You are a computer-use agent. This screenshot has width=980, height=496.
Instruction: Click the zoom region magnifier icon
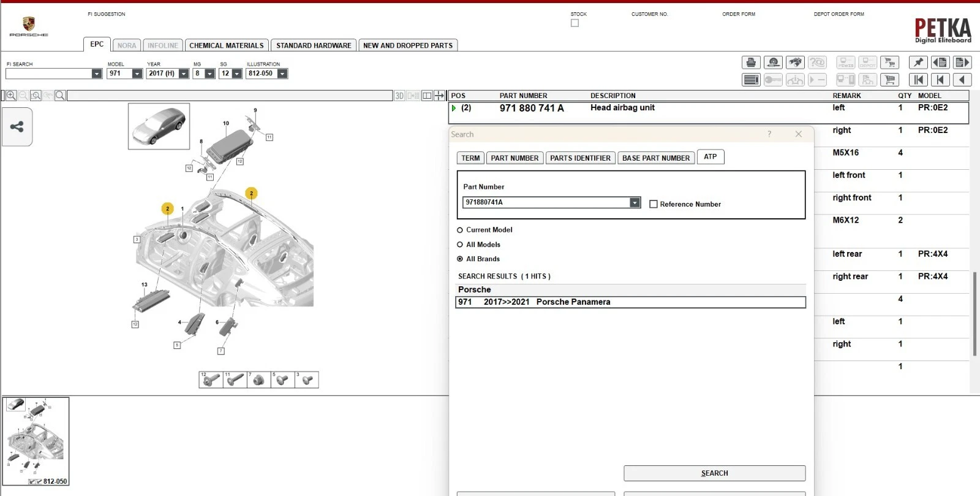36,96
